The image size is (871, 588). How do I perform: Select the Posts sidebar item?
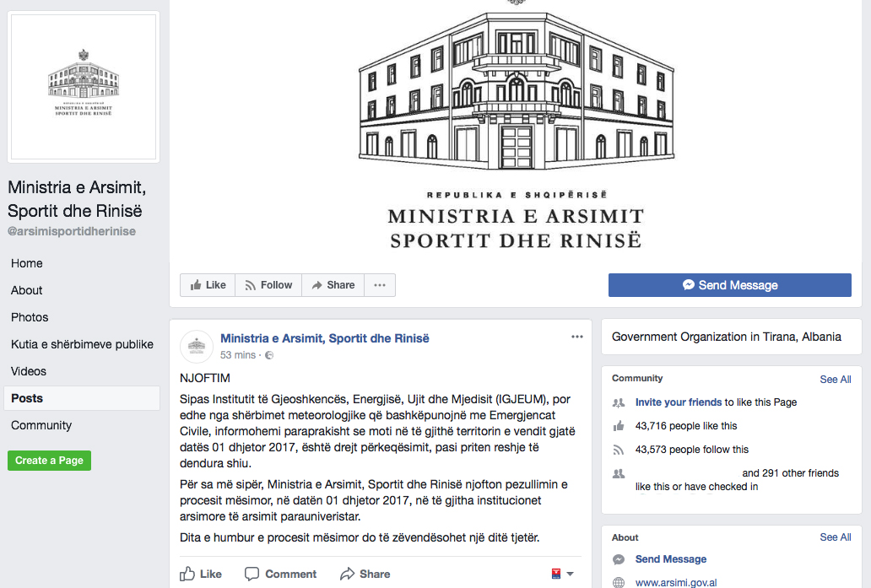click(82, 398)
